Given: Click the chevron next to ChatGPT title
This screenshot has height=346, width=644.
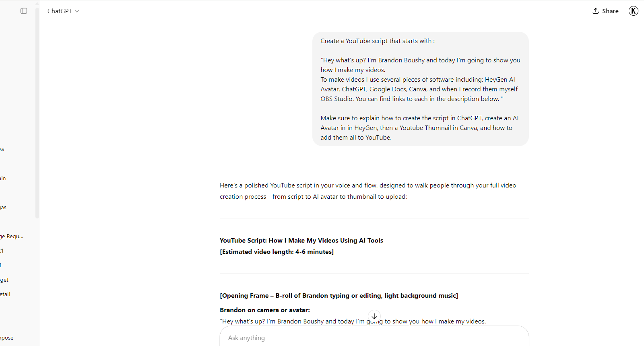Looking at the screenshot, I should [77, 11].
